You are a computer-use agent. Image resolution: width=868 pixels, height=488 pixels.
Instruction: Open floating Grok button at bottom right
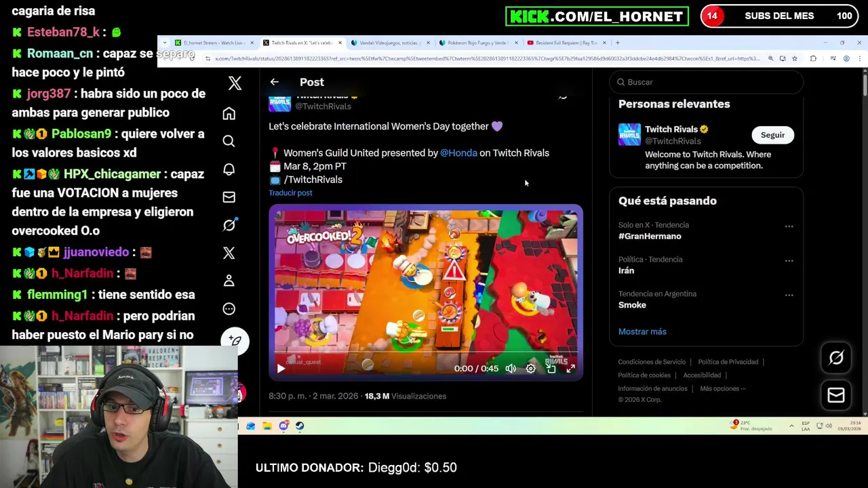[836, 358]
